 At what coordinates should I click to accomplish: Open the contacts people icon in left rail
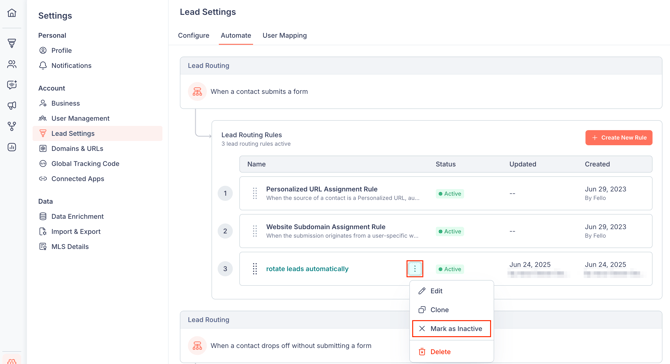coord(12,64)
